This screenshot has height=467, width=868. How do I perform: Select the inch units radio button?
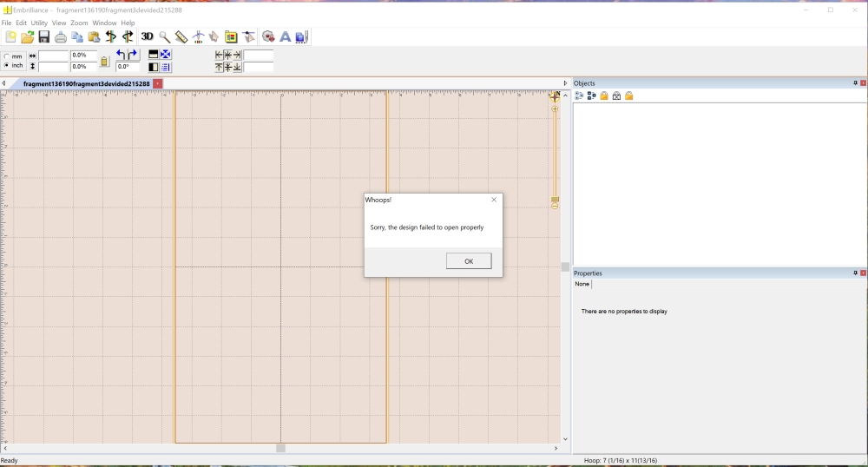click(x=7, y=65)
